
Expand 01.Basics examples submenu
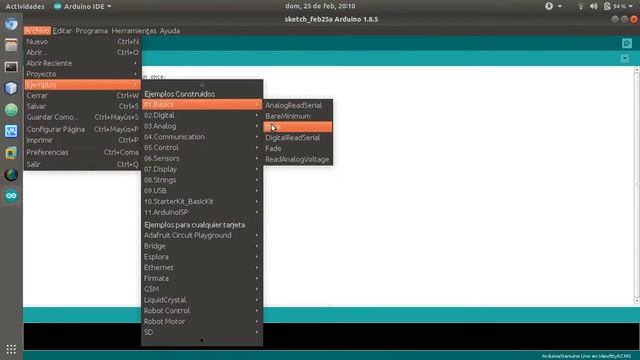[x=202, y=104]
